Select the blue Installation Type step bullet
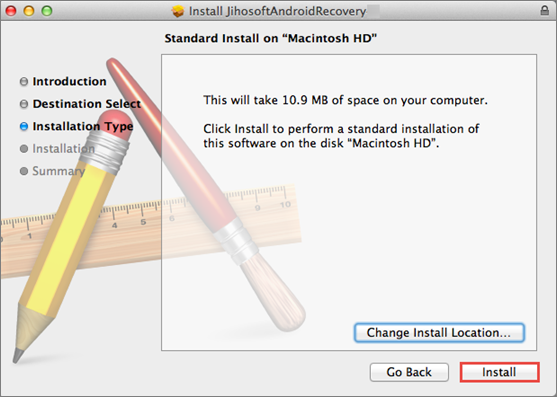The width and height of the screenshot is (557, 397). (x=24, y=126)
